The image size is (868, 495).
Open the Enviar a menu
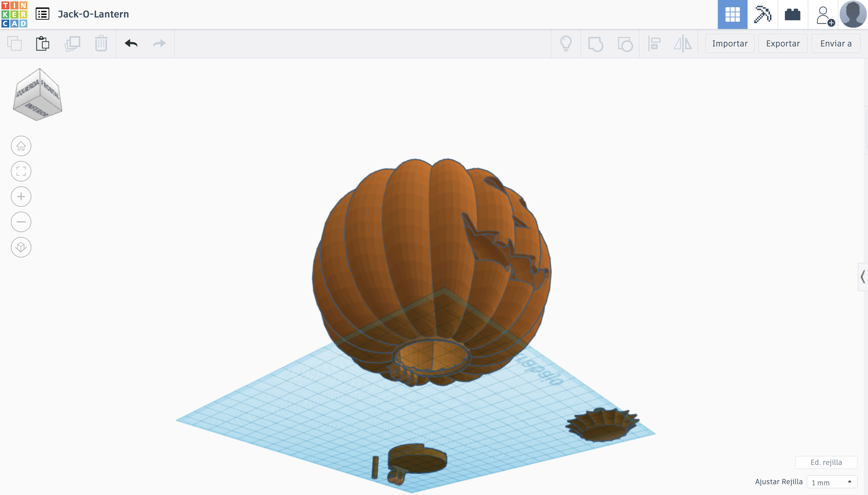point(836,43)
